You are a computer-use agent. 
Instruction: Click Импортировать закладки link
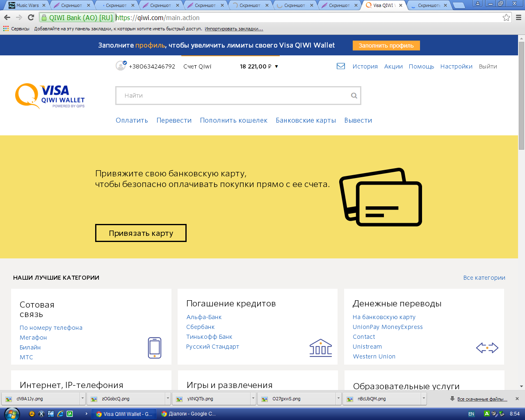pyautogui.click(x=234, y=29)
